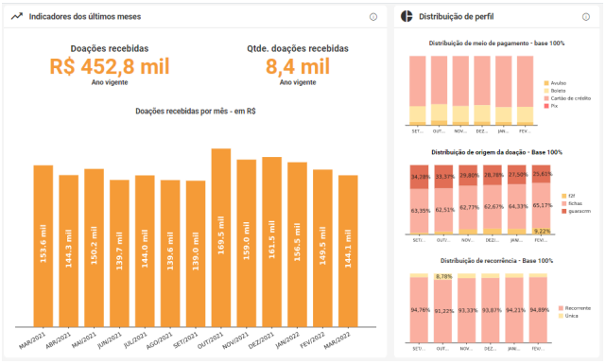Image resolution: width=606 pixels, height=364 pixels.
Task: Click the guaracrm legend color marker
Action: click(563, 212)
